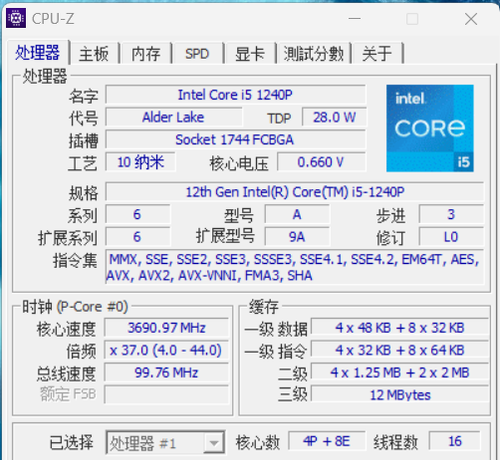Click the L1 instruction cache value

point(400,350)
